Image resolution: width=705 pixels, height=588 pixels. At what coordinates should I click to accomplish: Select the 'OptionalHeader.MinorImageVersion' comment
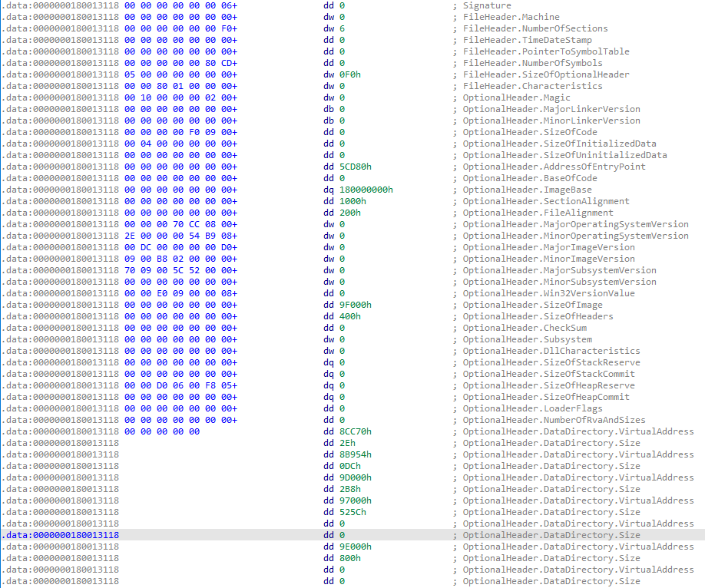click(549, 259)
